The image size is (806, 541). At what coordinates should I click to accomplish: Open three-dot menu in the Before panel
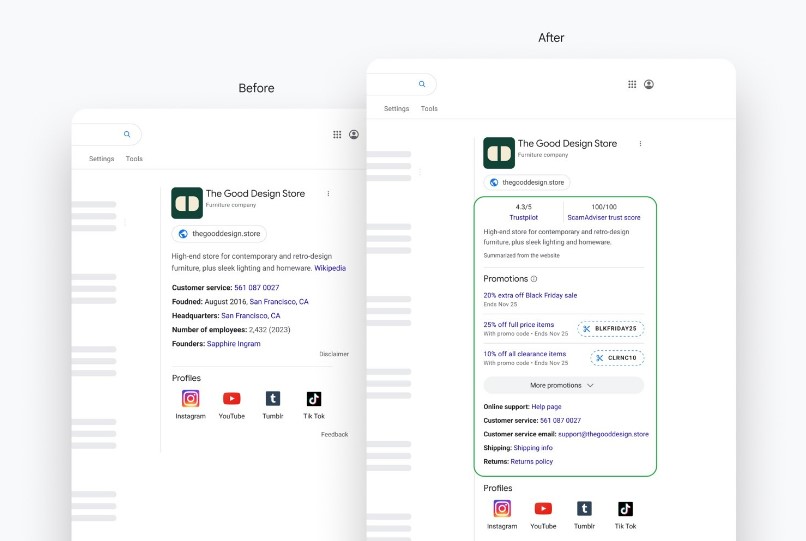tap(328, 194)
